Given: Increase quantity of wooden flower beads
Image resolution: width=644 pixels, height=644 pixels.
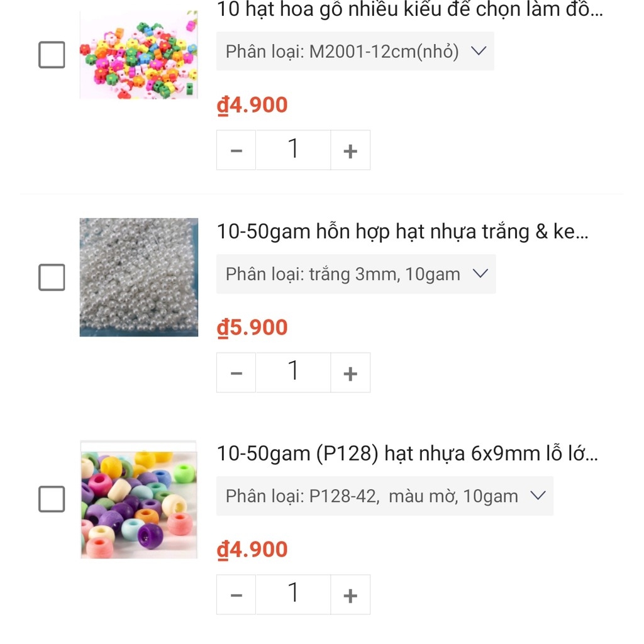Looking at the screenshot, I should (350, 150).
